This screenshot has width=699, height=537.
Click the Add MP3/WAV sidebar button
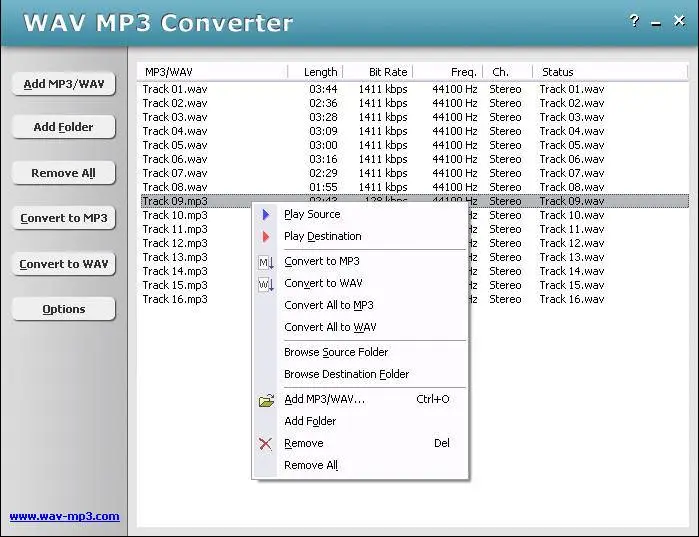pyautogui.click(x=64, y=84)
